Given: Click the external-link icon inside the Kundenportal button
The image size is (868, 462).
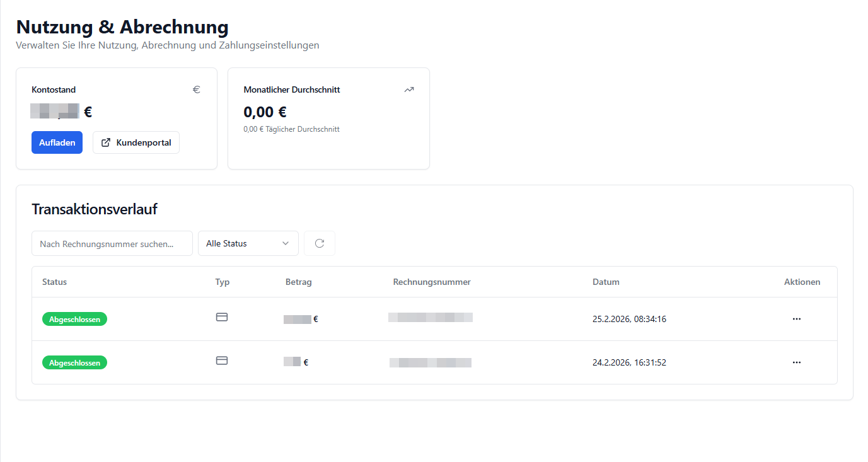Looking at the screenshot, I should coord(105,142).
